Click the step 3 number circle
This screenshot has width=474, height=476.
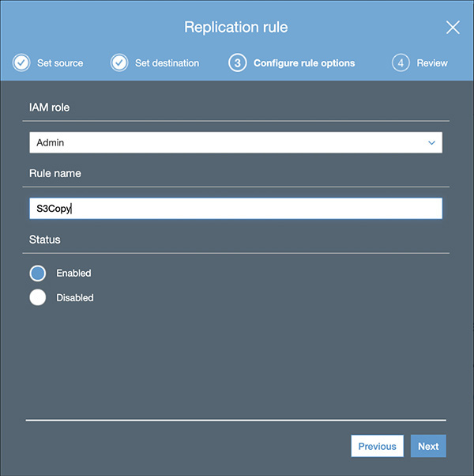(x=238, y=62)
